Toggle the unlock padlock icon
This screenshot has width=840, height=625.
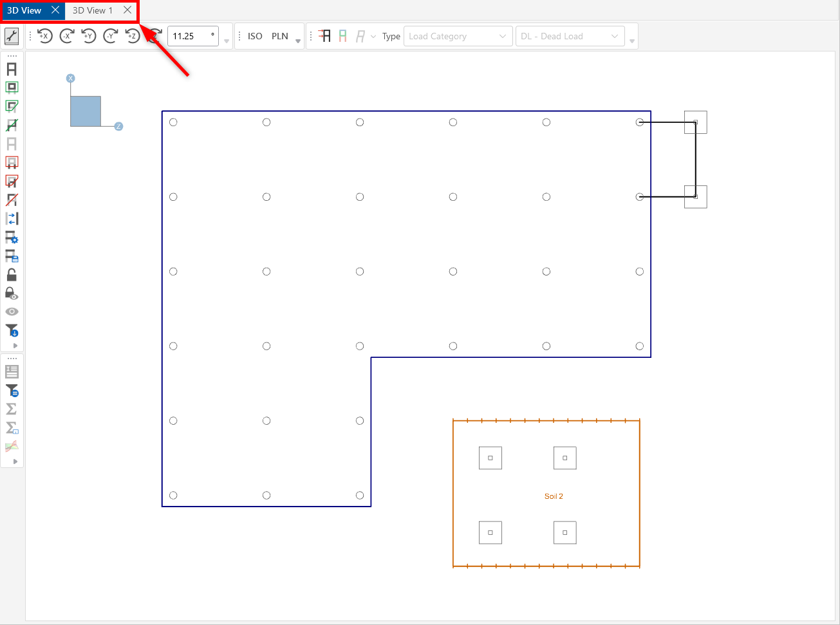pyautogui.click(x=12, y=275)
